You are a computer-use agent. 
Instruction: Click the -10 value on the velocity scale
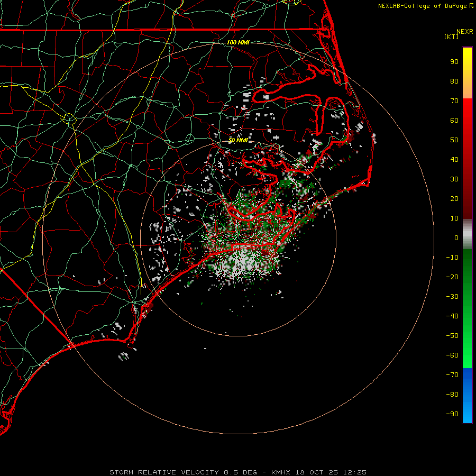452,258
